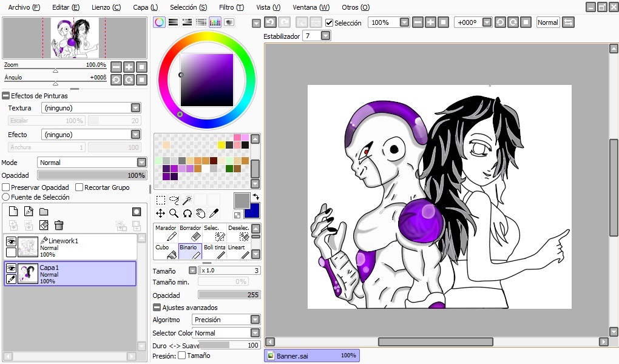Select the Cubo bucket tool
This screenshot has width=619, height=364.
tap(166, 252)
